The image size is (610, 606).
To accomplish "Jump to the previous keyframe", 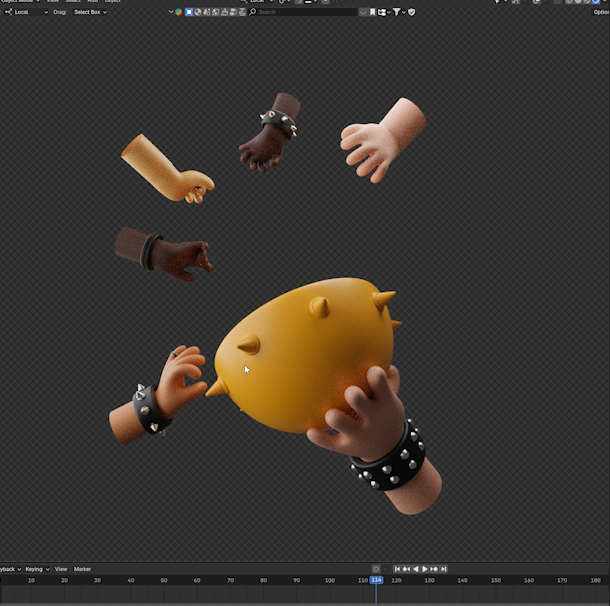I will pos(407,569).
